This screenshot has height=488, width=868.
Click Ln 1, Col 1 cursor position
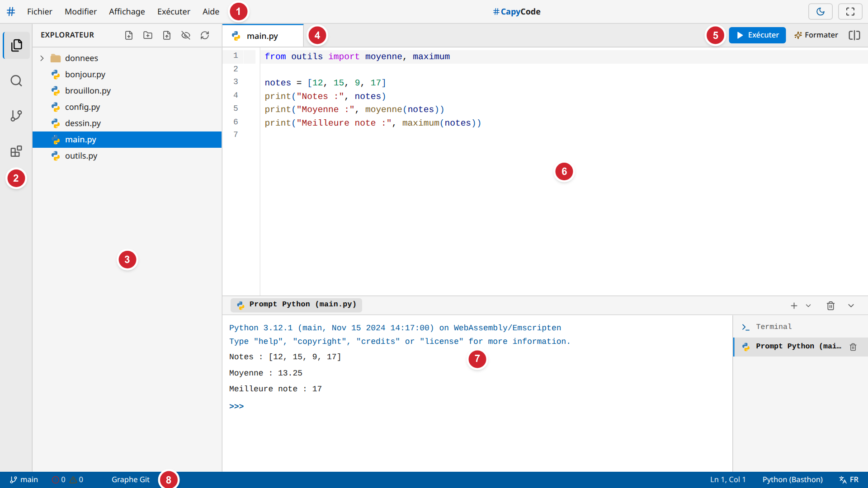728,480
